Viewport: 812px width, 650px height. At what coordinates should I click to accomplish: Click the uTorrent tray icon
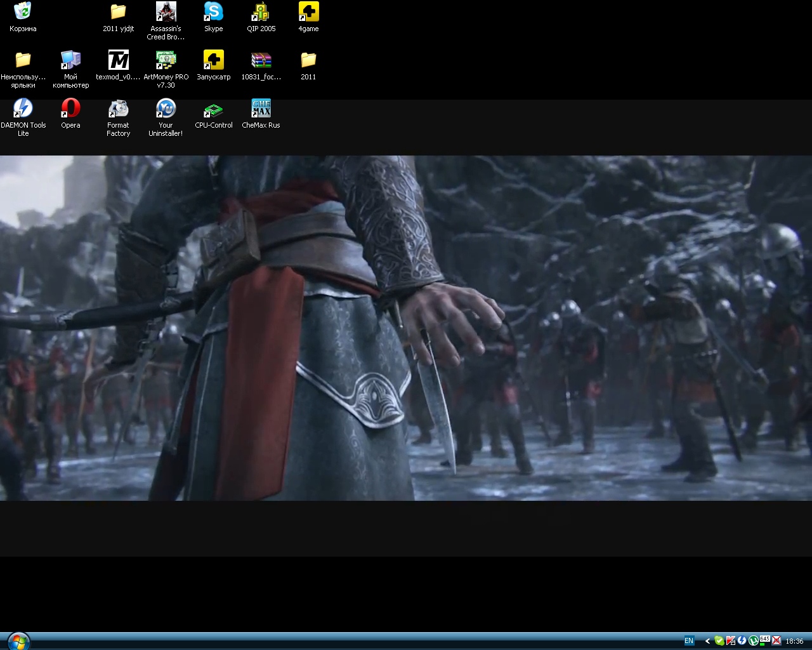click(753, 641)
